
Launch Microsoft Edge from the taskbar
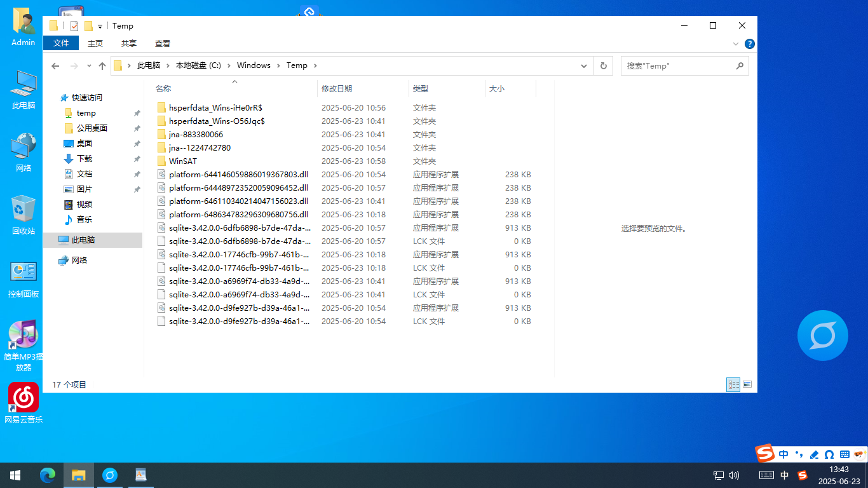tap(48, 475)
